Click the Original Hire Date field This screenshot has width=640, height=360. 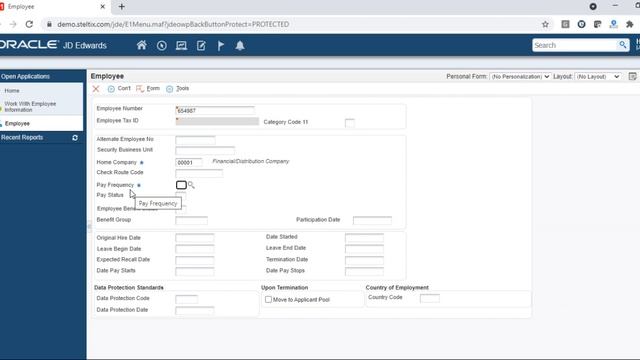click(195, 238)
